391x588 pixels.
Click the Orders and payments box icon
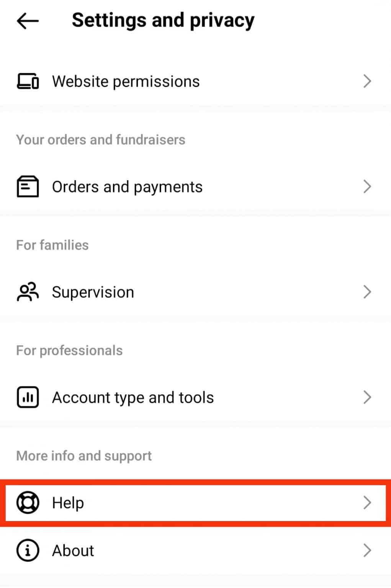(28, 186)
